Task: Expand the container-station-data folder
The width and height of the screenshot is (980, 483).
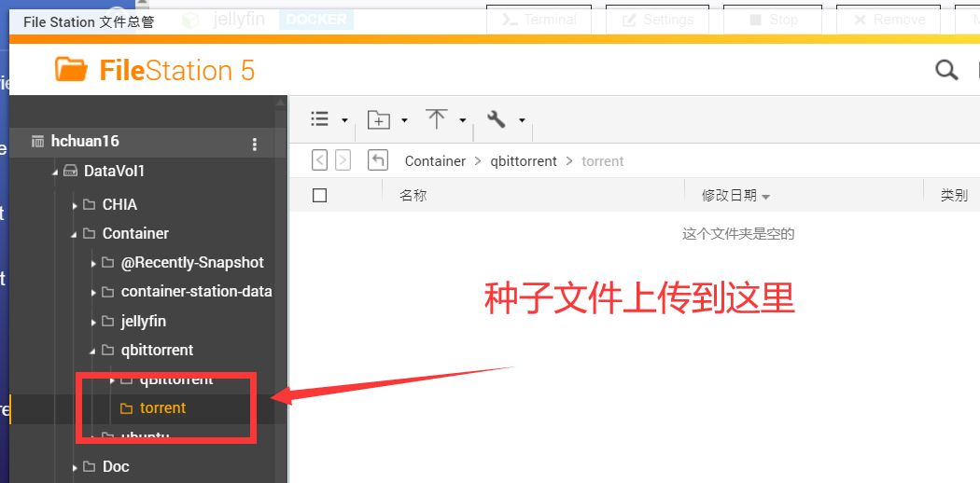Action: point(93,293)
